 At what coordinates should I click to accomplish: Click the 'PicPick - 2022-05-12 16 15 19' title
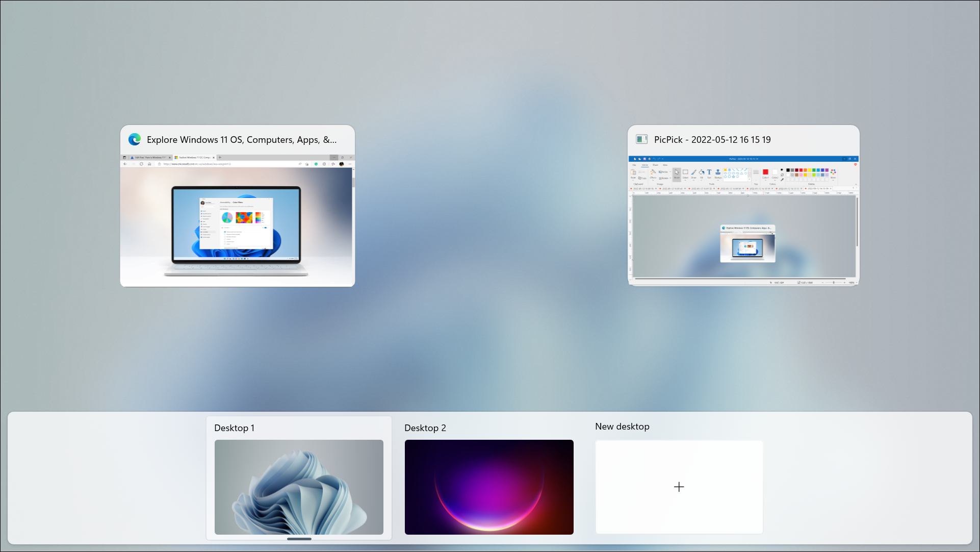coord(712,140)
